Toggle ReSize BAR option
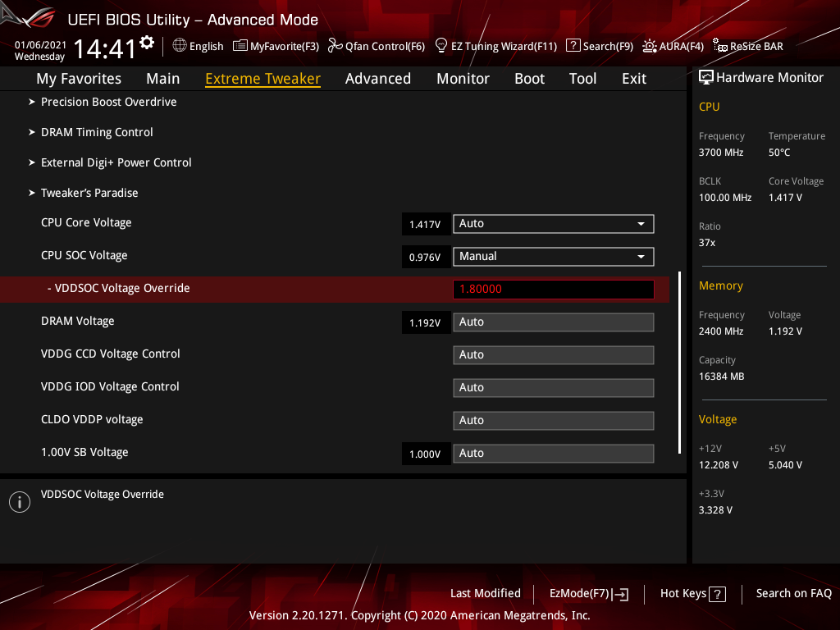This screenshot has height=630, width=840. pos(748,46)
